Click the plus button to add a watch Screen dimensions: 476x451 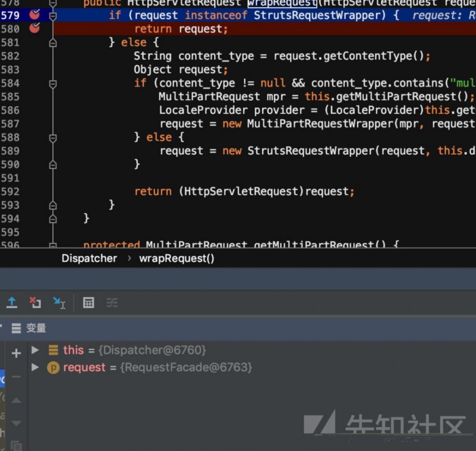pyautogui.click(x=16, y=353)
